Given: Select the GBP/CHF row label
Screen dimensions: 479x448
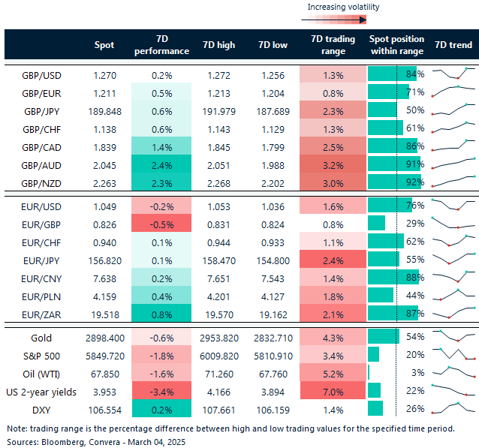Looking at the screenshot, I should (41, 130).
